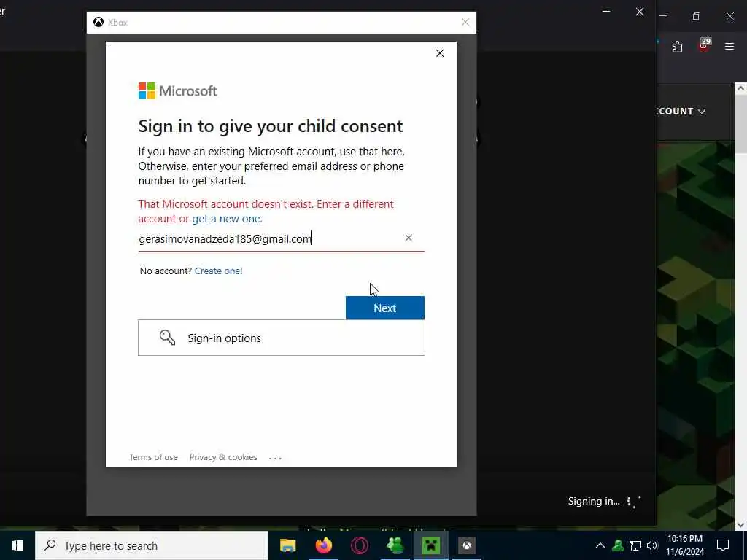Open network status tray icon
Image resolution: width=747 pixels, height=560 pixels.
point(635,545)
